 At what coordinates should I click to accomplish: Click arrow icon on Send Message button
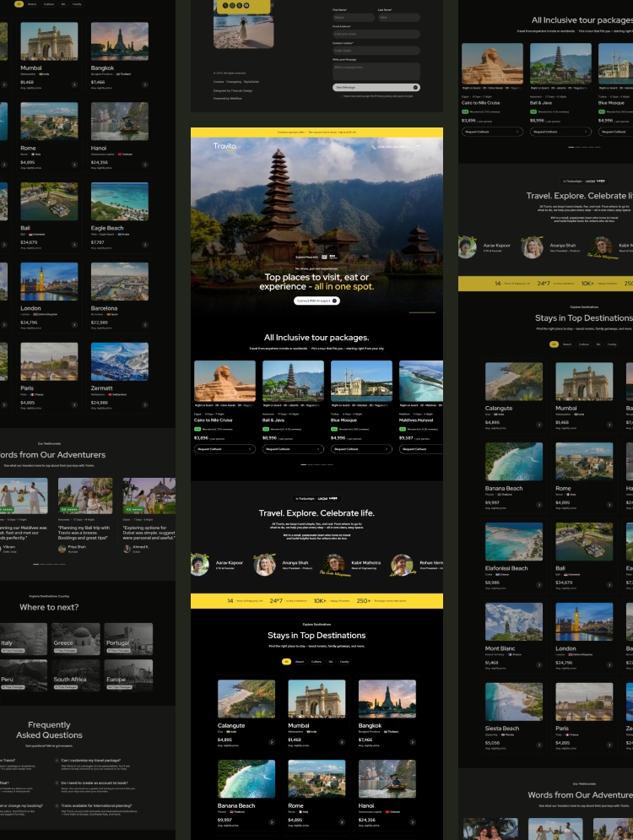[x=415, y=87]
